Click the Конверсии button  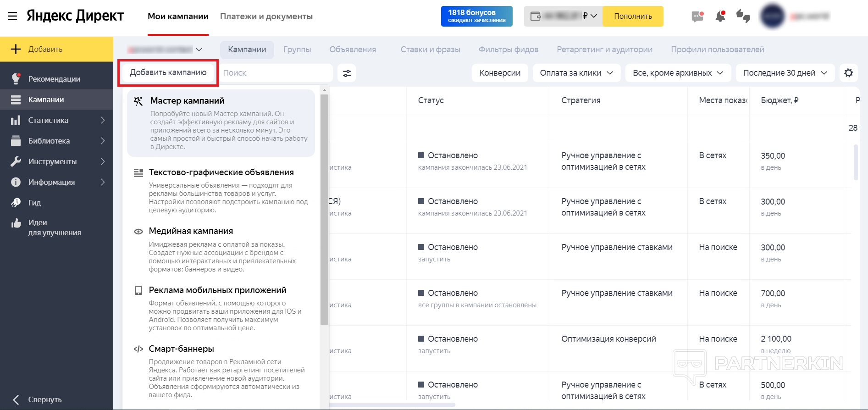pos(500,73)
